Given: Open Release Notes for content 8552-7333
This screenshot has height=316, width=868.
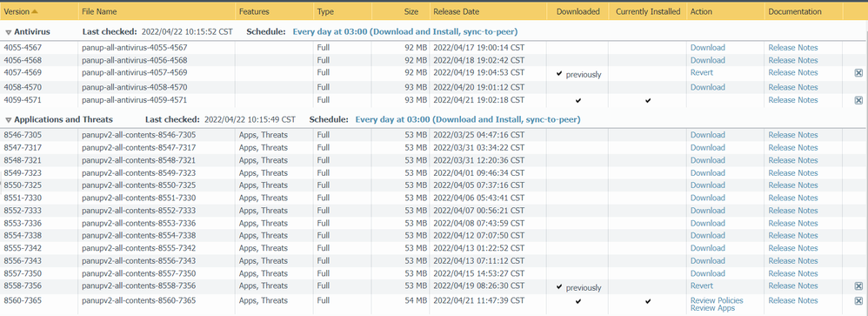Looking at the screenshot, I should tap(792, 211).
